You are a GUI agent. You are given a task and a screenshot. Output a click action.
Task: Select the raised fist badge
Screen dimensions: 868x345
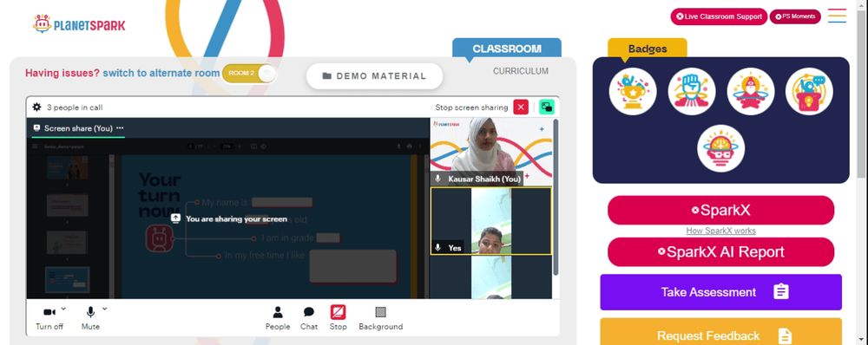point(692,91)
